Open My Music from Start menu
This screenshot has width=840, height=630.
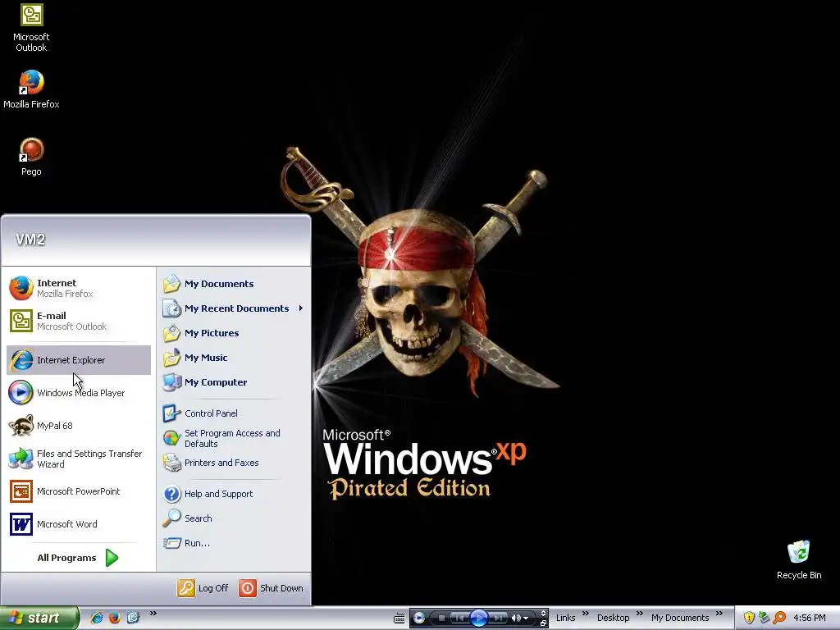click(x=234, y=358)
